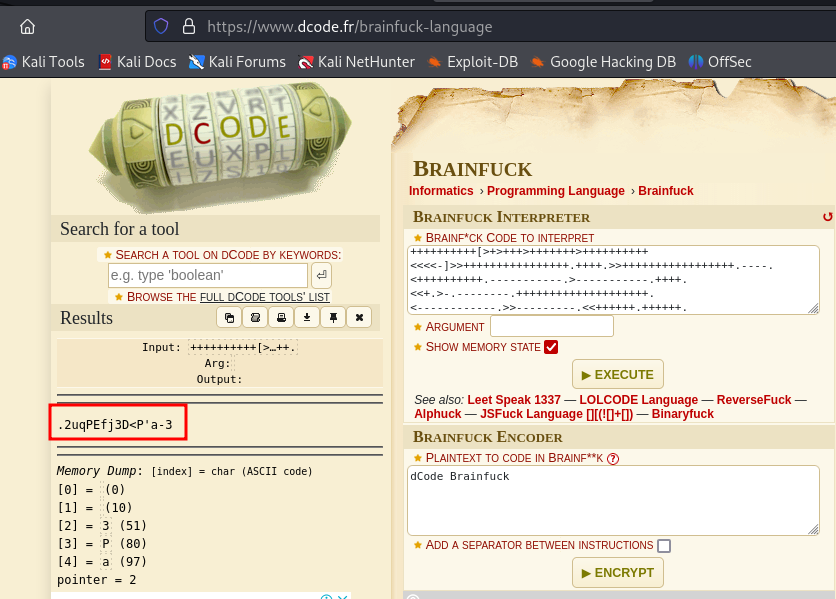This screenshot has width=836, height=599.
Task: Click the Brainfuck Interpreter section header
Action: [502, 217]
